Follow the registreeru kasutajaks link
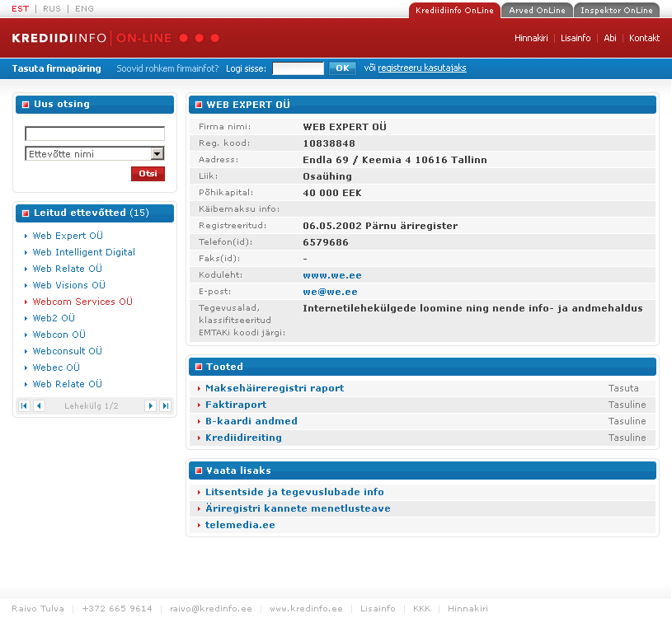 coord(422,68)
